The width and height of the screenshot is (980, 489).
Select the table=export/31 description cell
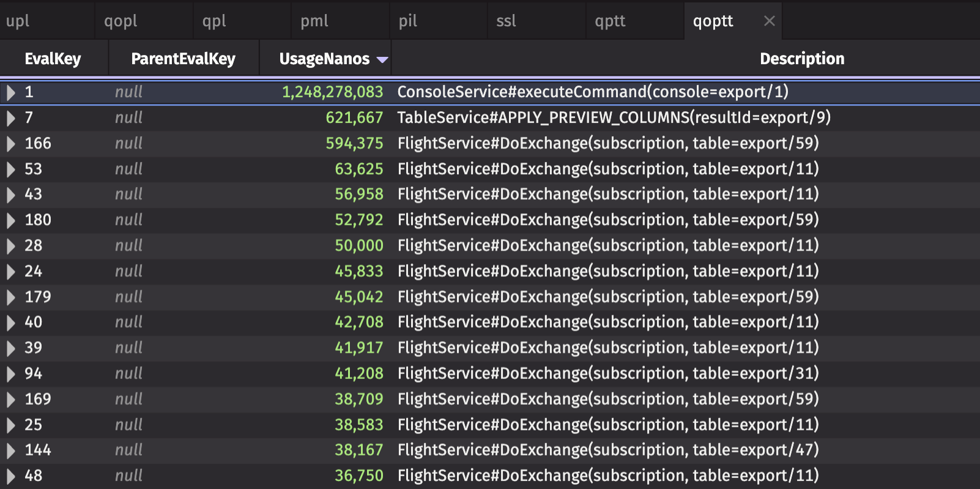pyautogui.click(x=607, y=373)
